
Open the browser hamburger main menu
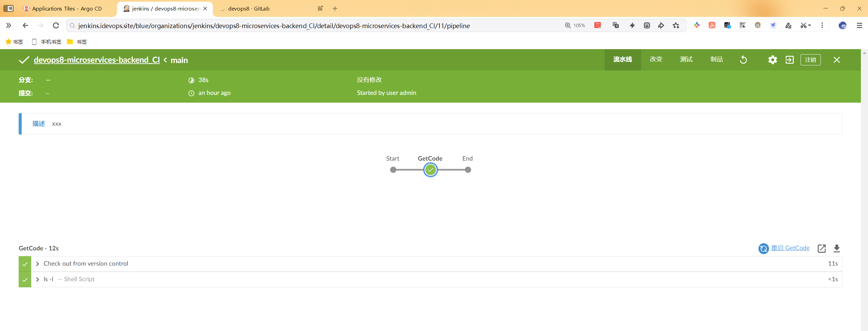coord(859,25)
